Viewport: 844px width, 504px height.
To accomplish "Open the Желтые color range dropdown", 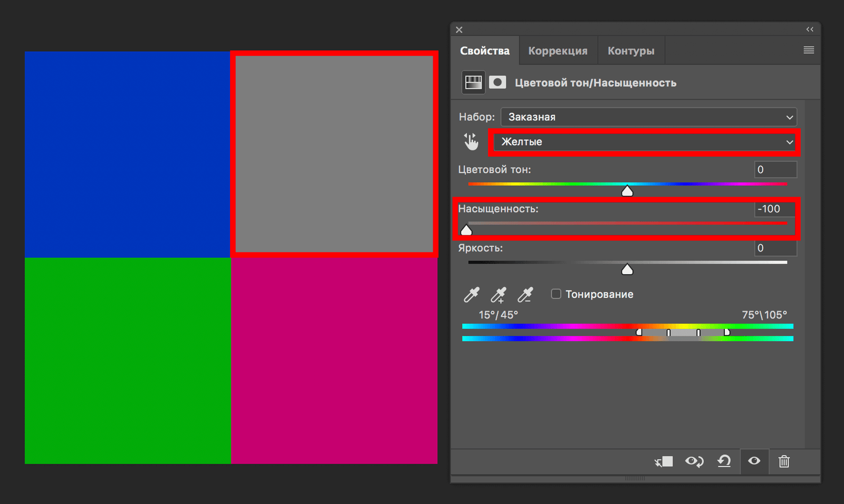I will coord(645,142).
